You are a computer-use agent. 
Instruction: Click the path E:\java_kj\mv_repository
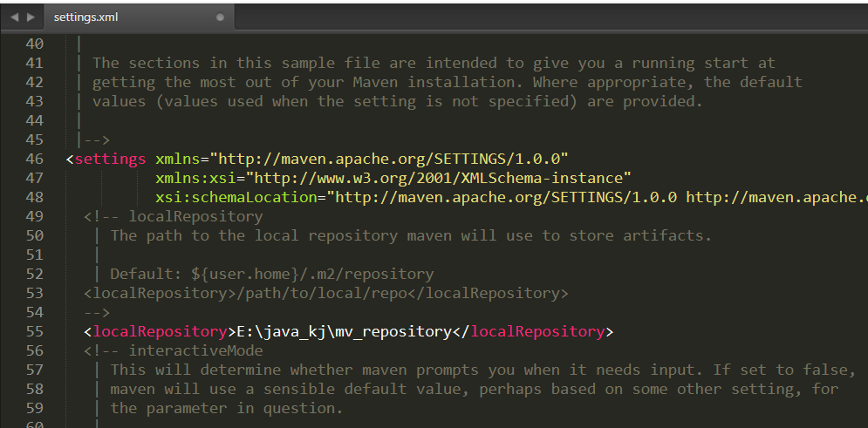pos(344,332)
